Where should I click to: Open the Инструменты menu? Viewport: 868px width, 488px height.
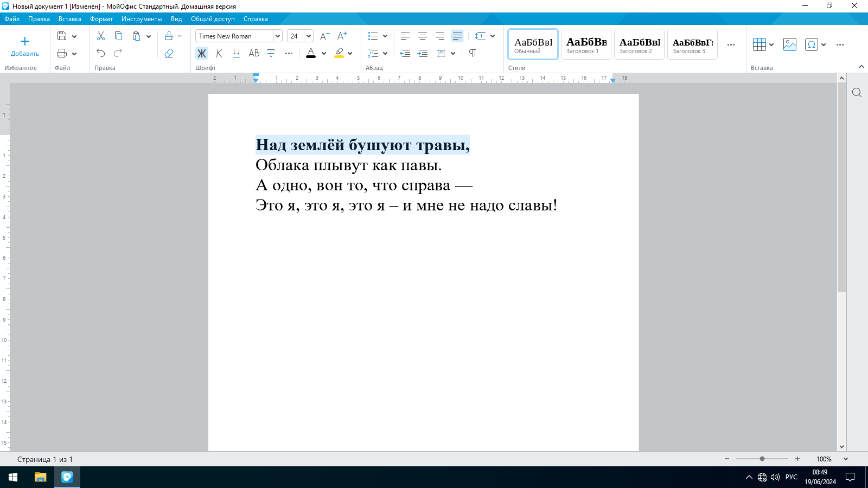(142, 19)
